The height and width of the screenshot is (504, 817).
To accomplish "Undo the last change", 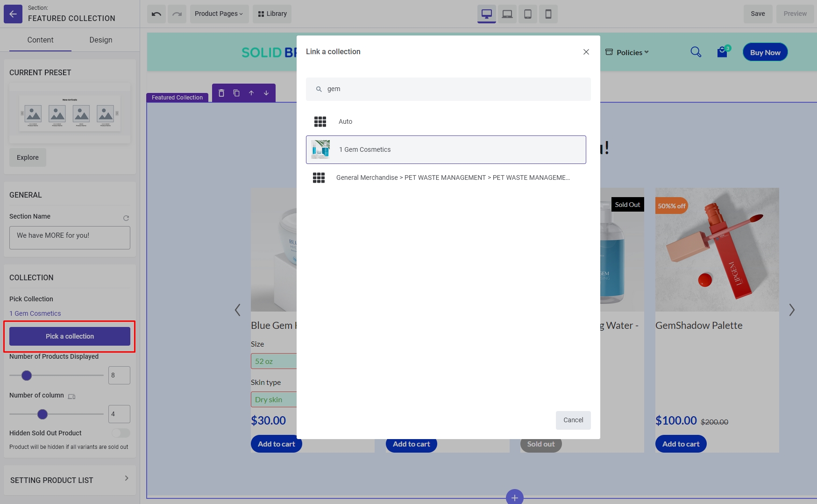I will [156, 14].
